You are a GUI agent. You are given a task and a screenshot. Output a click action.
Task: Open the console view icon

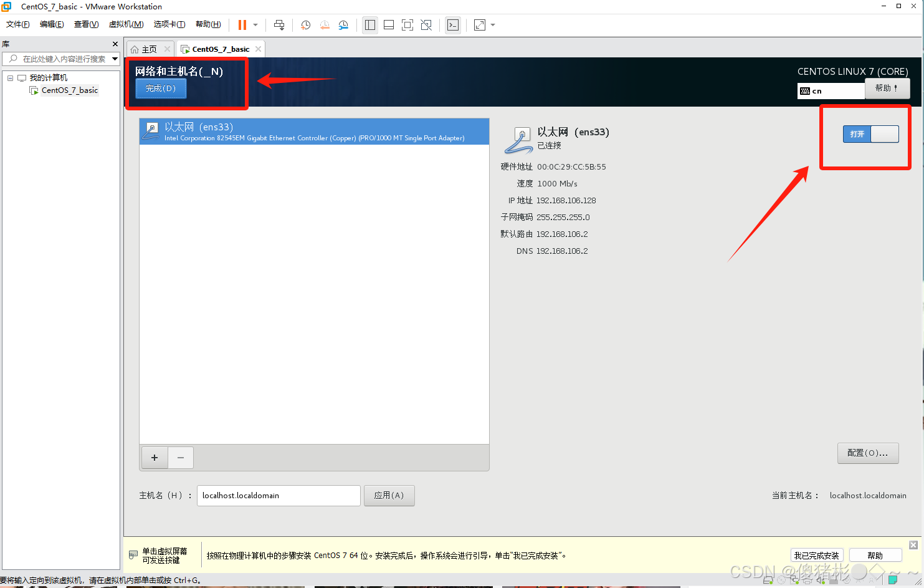pos(453,25)
